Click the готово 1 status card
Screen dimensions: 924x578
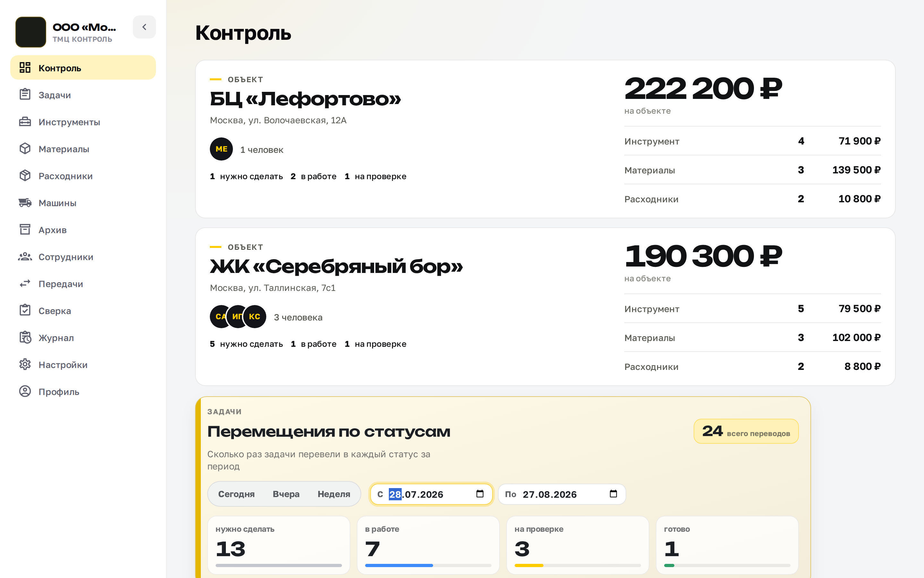727,545
